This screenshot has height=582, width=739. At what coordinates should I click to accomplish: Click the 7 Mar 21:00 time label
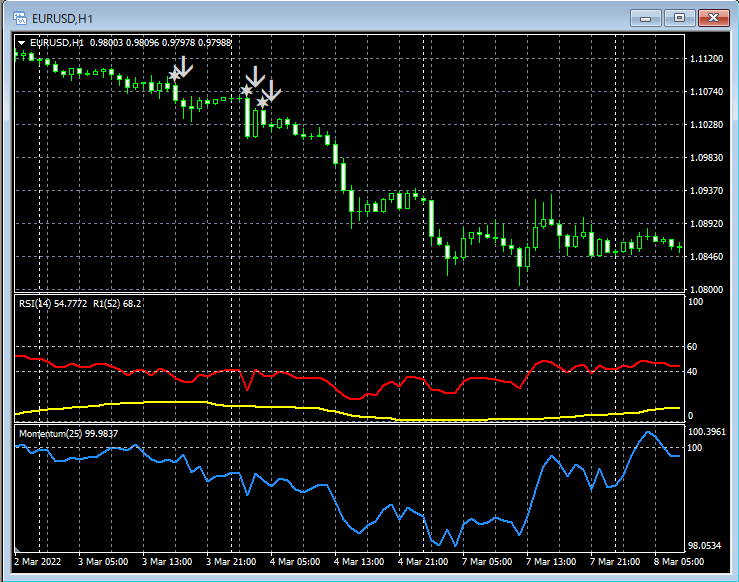pyautogui.click(x=615, y=562)
